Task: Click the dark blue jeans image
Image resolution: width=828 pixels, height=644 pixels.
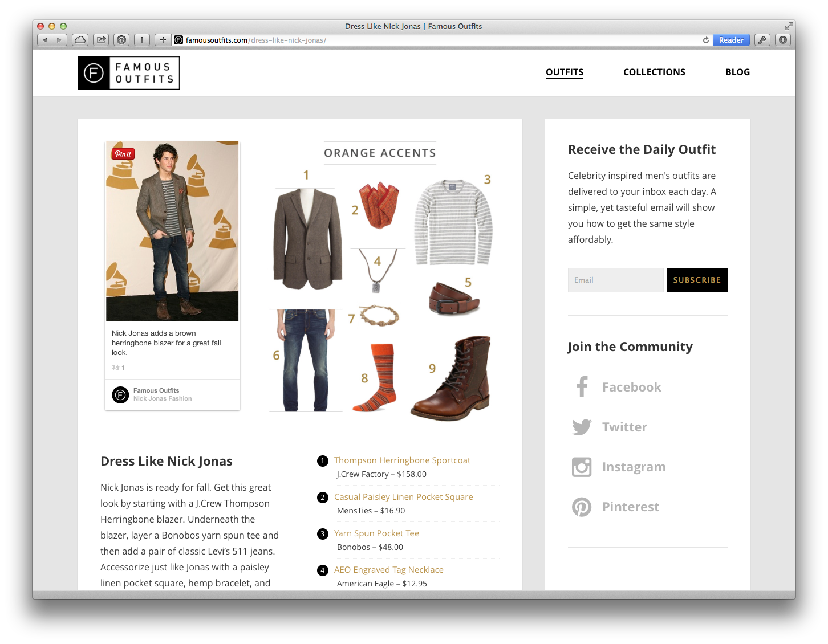Action: pos(306,360)
